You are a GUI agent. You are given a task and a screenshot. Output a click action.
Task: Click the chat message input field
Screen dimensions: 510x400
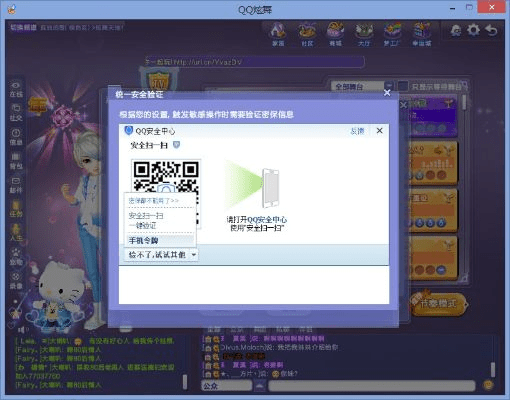(x=372, y=386)
